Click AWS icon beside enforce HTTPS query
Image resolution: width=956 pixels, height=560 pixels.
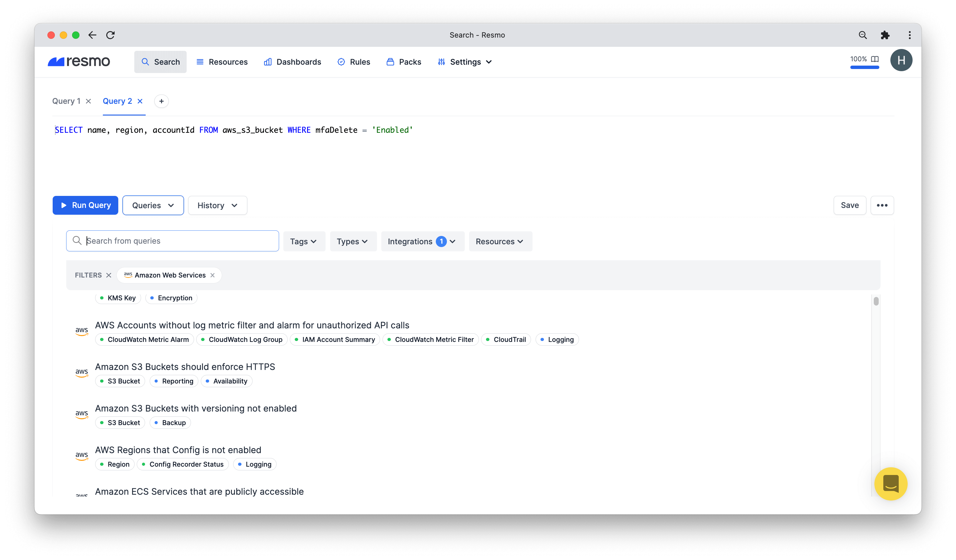82,373
